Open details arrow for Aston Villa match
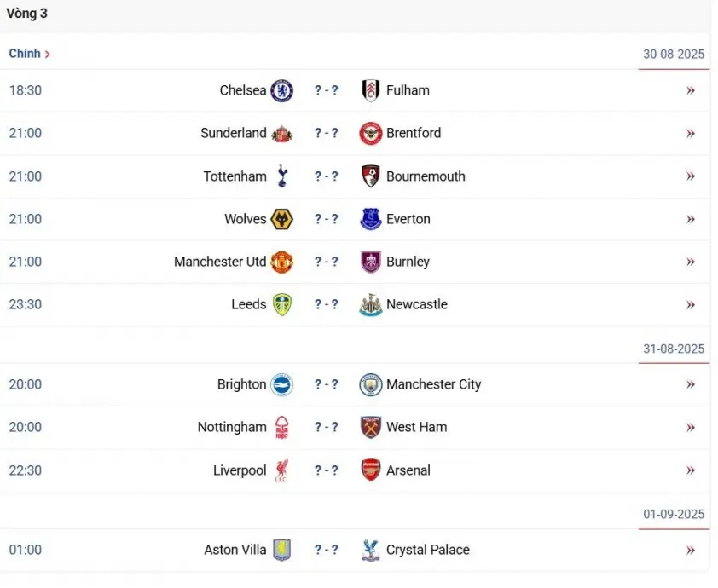 click(691, 550)
